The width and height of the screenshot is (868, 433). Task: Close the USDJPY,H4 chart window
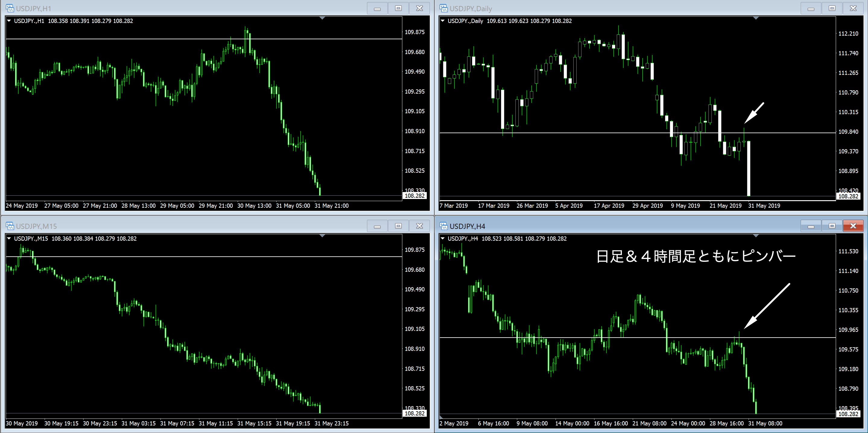tap(853, 226)
